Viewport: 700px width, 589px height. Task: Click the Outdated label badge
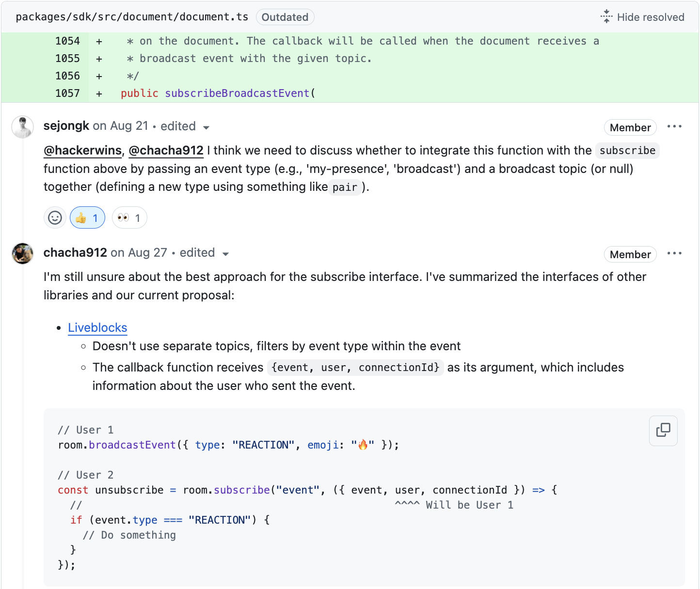285,17
